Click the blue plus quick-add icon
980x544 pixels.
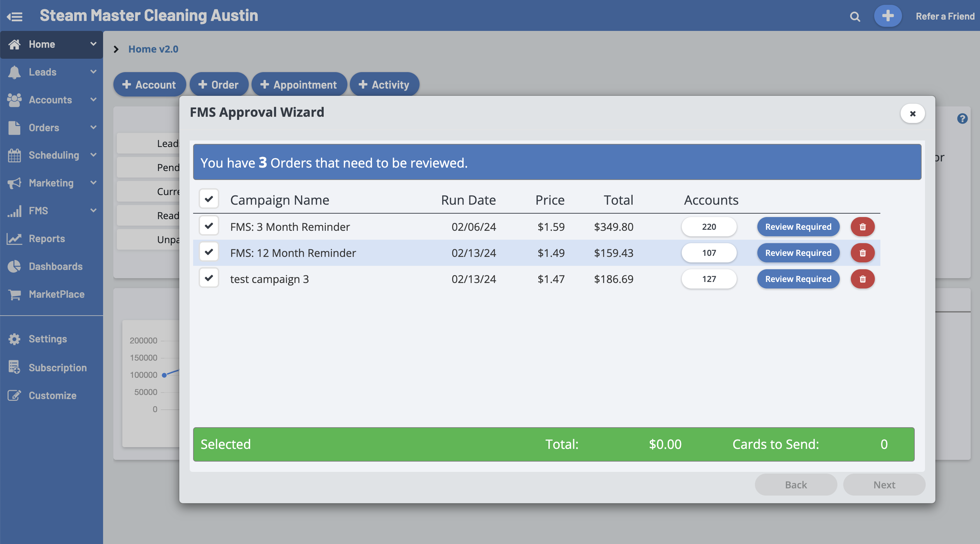(888, 16)
